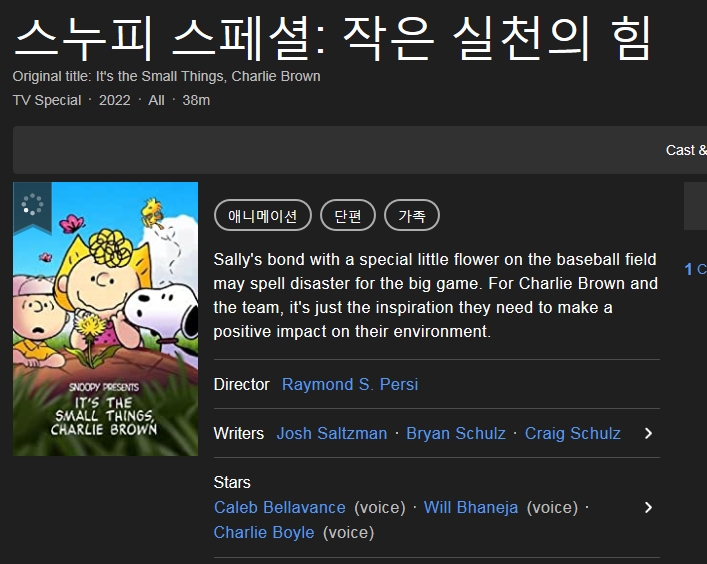
Task: Select the 단편 genre chip
Action: coord(348,215)
